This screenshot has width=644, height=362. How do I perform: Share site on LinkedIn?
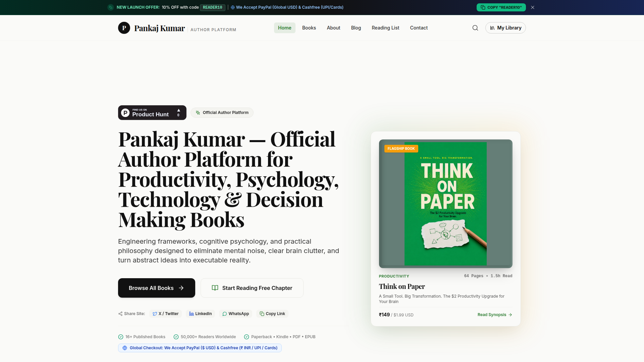201,314
